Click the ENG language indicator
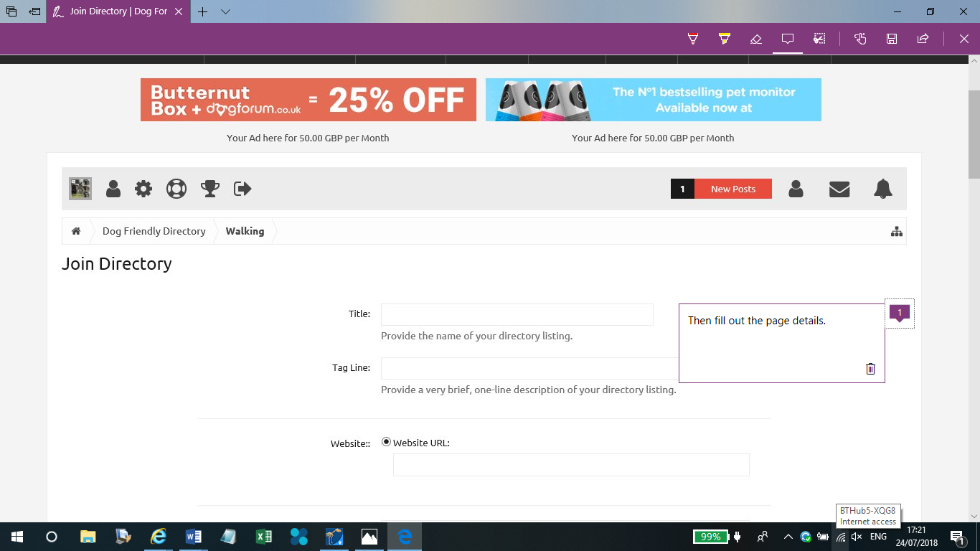Screen dimensions: 980x551 (878, 537)
